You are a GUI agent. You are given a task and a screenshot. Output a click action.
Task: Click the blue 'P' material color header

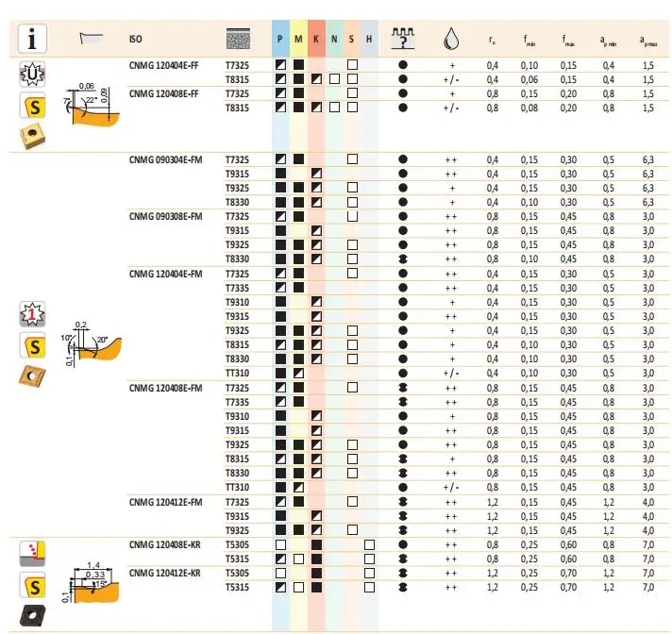(x=280, y=39)
